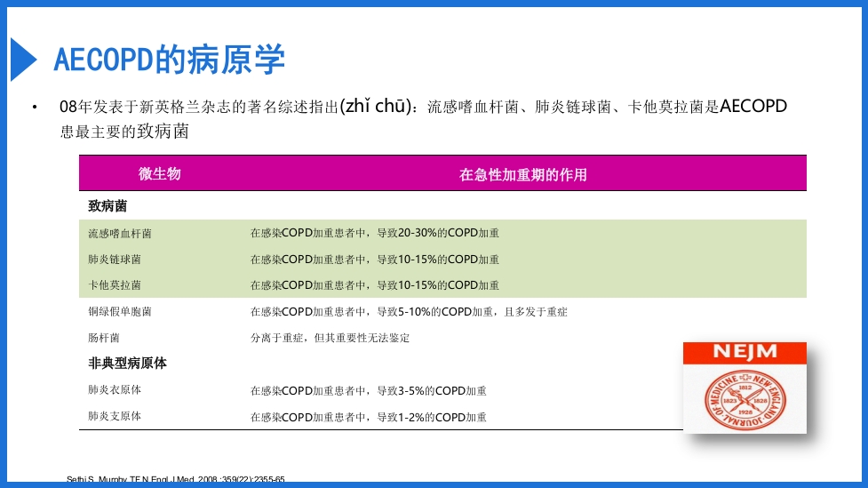This screenshot has height=488, width=868.
Task: Click the bullet paragraph starting with '08年发表于'
Action: (424, 118)
